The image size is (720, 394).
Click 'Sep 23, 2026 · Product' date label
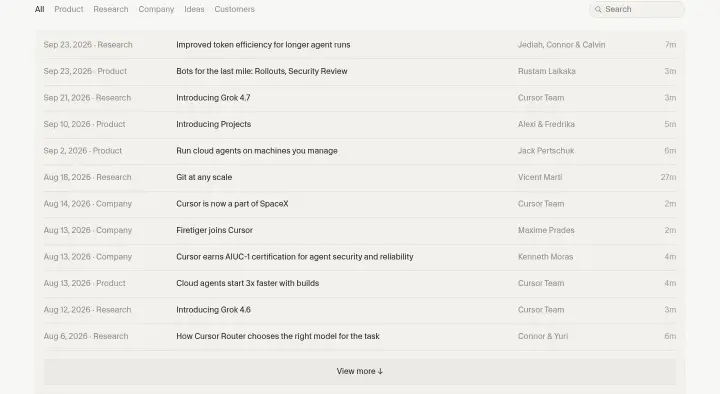(85, 71)
